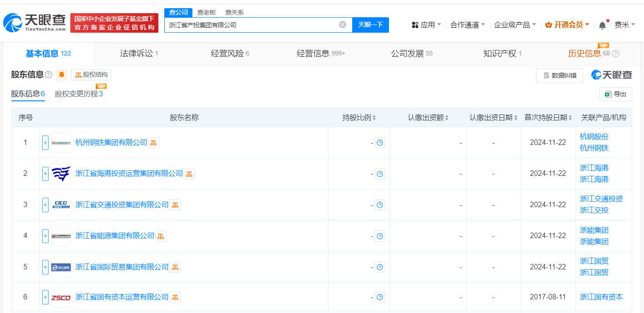Click the 导出 export button
Viewport: 644px width, 313px height.
click(615, 94)
